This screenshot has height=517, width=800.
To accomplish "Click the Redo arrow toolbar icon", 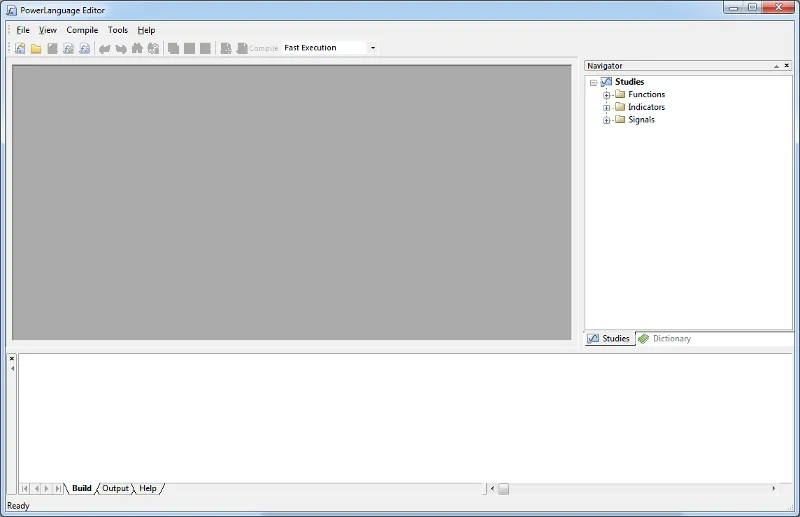I will [x=121, y=48].
